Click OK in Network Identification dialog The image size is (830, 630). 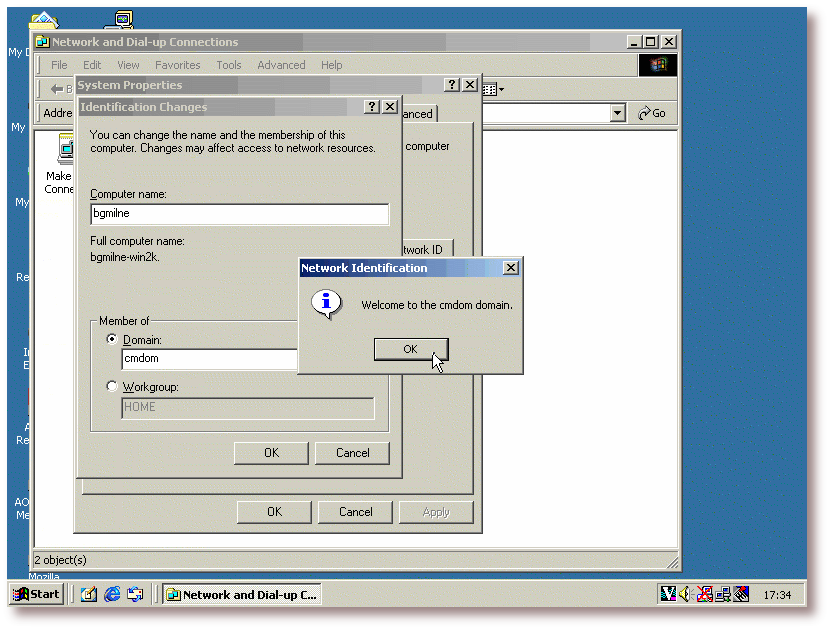[x=410, y=349]
